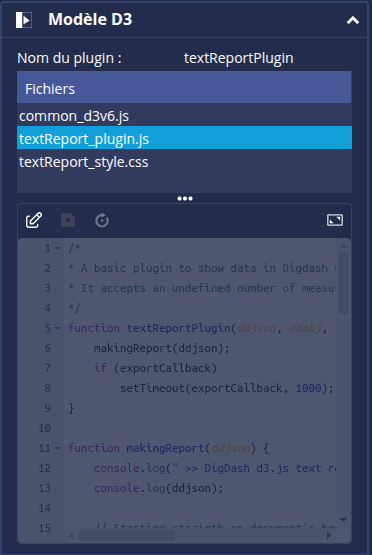Click 'function makingReport(ddjson) {' on line 11
The height and width of the screenshot is (555, 372).
point(168,448)
